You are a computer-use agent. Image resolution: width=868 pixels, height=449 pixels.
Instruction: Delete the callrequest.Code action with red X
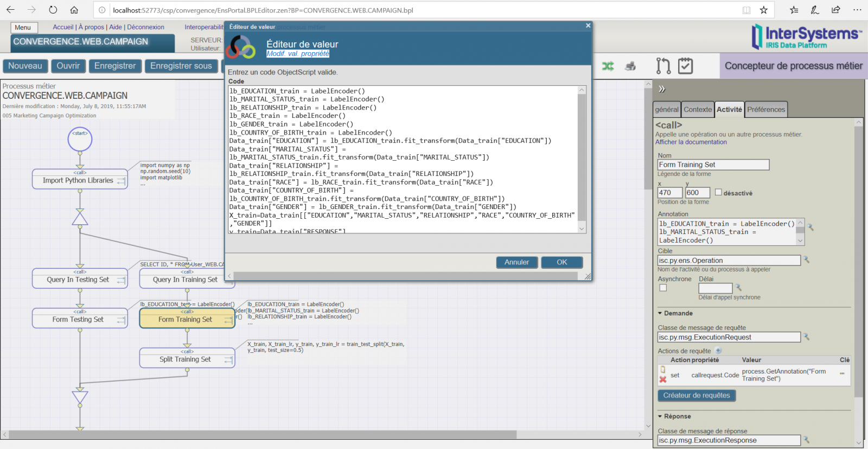662,380
